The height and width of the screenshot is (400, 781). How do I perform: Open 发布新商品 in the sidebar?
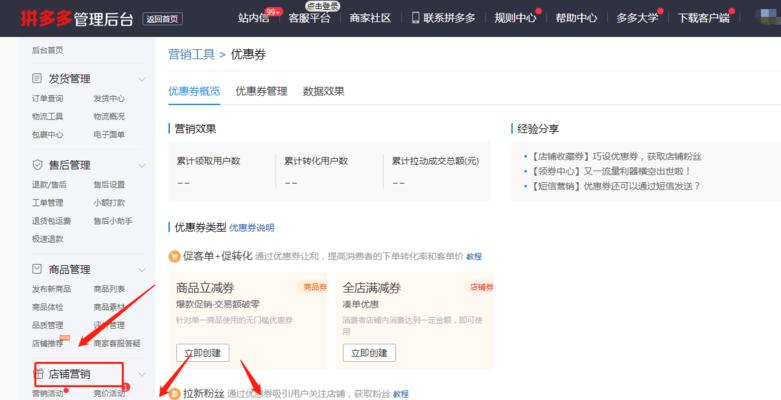(51, 289)
